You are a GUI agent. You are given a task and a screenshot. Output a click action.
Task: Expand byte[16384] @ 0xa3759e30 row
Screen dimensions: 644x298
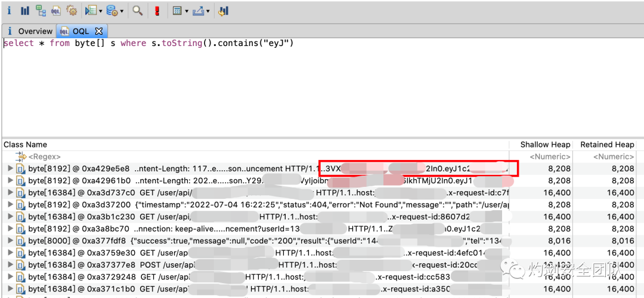click(x=10, y=252)
